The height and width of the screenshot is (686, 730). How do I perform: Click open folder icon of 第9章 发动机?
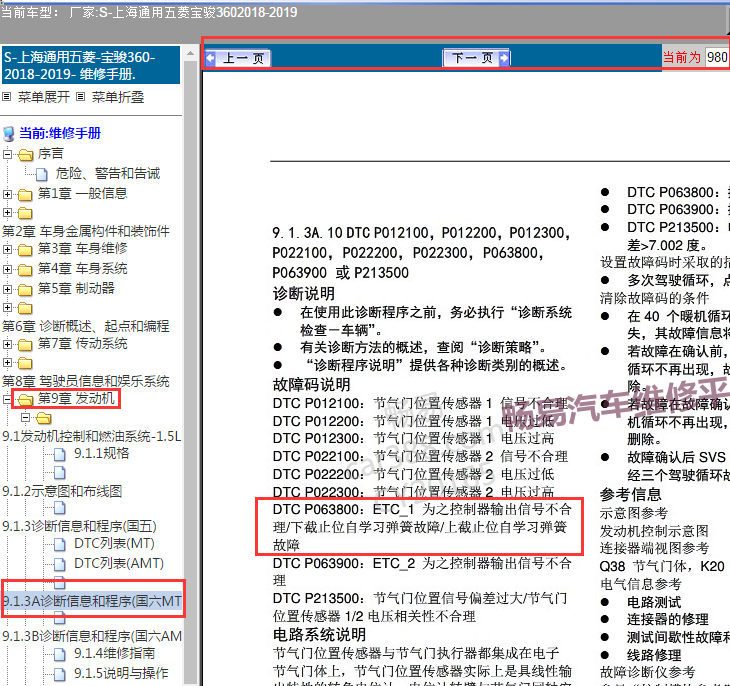26,400
